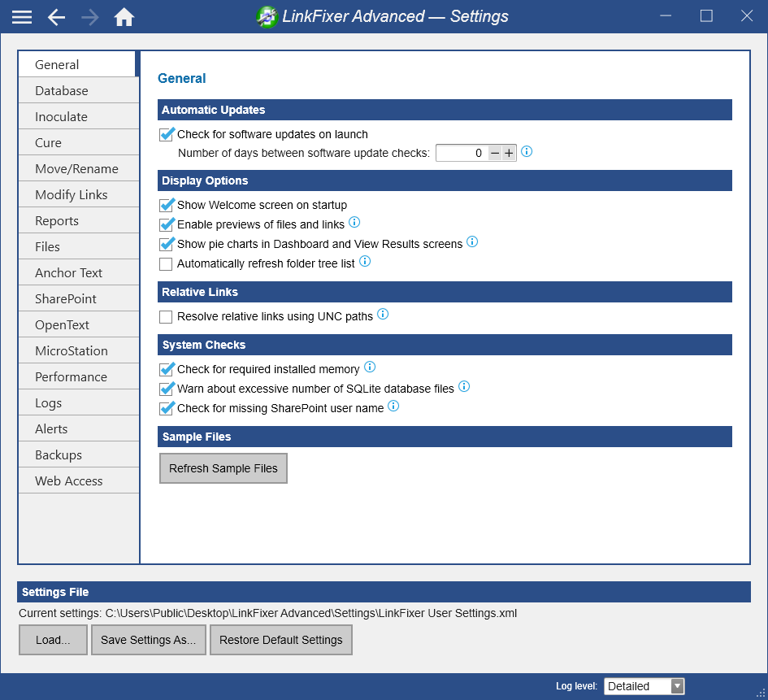
Task: Open the Modify Links settings tab
Action: pyautogui.click(x=79, y=194)
